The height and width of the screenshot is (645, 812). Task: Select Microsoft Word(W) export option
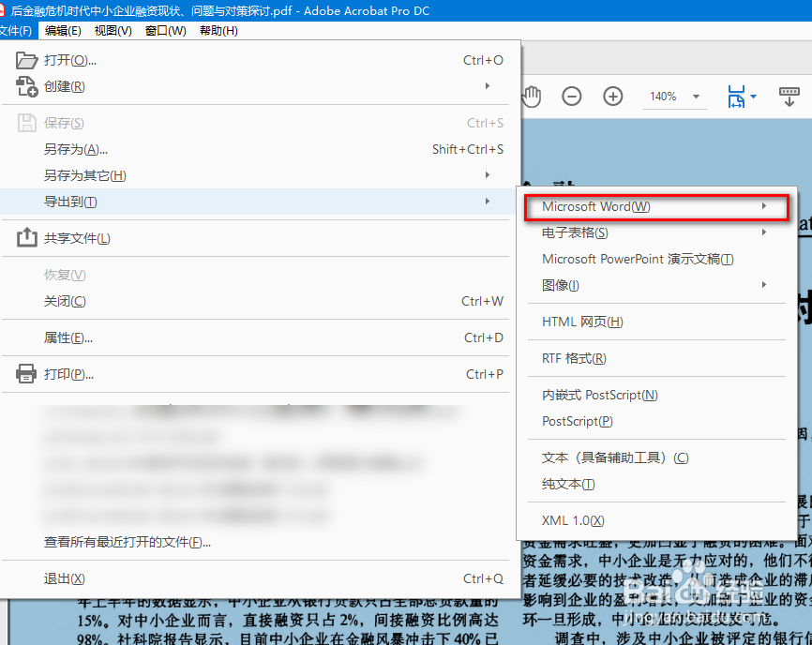(x=656, y=206)
